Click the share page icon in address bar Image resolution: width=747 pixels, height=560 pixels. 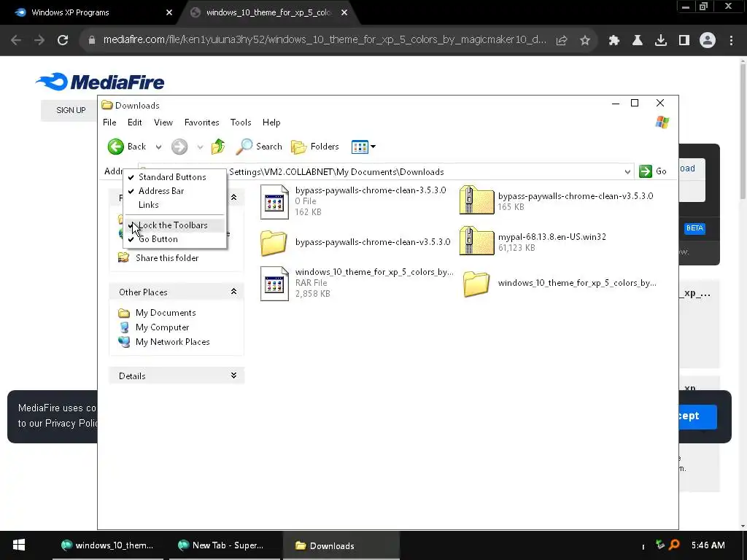(562, 41)
